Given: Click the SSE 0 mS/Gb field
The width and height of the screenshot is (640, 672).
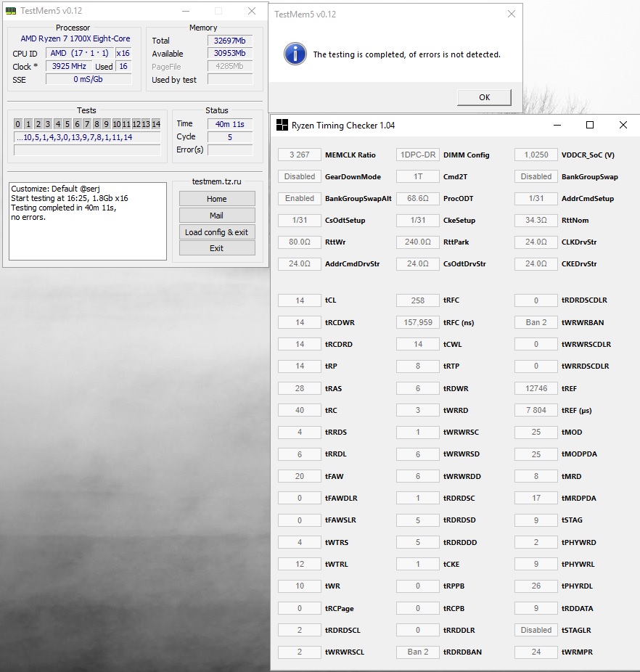Looking at the screenshot, I should point(89,79).
